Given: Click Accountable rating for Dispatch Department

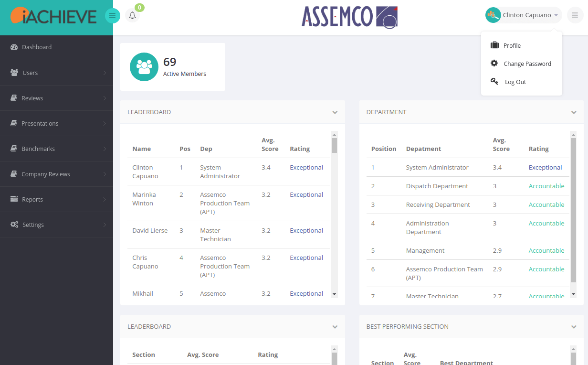Looking at the screenshot, I should (546, 186).
